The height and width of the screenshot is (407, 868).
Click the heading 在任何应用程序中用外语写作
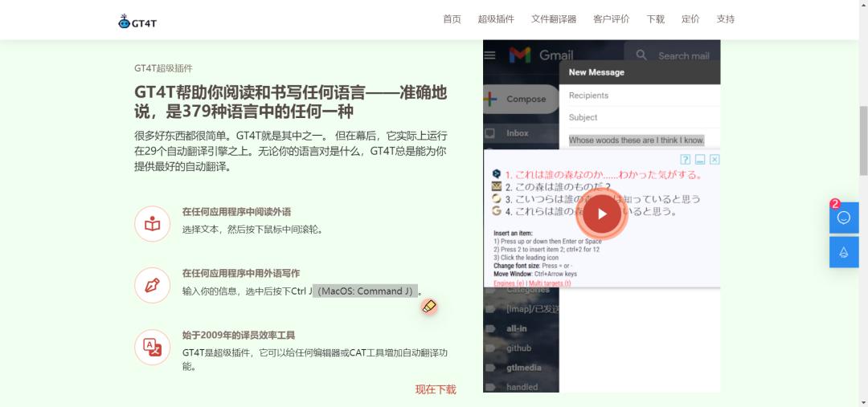coord(241,273)
